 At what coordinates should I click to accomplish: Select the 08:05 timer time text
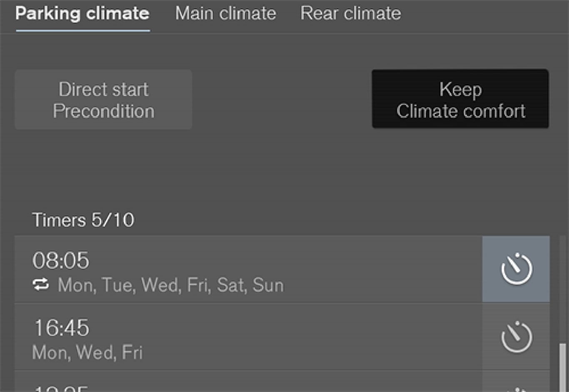[x=61, y=260]
